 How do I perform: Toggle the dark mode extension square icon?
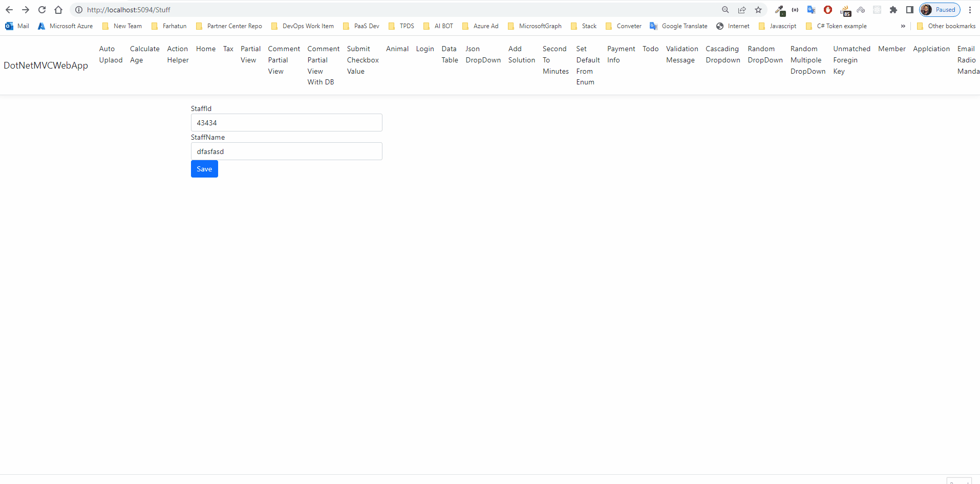point(877,10)
